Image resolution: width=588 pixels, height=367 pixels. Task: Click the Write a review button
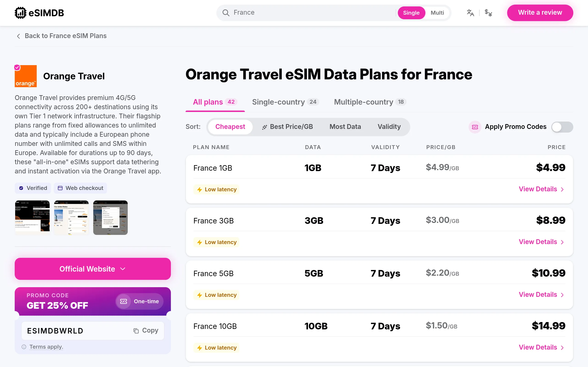click(x=540, y=13)
